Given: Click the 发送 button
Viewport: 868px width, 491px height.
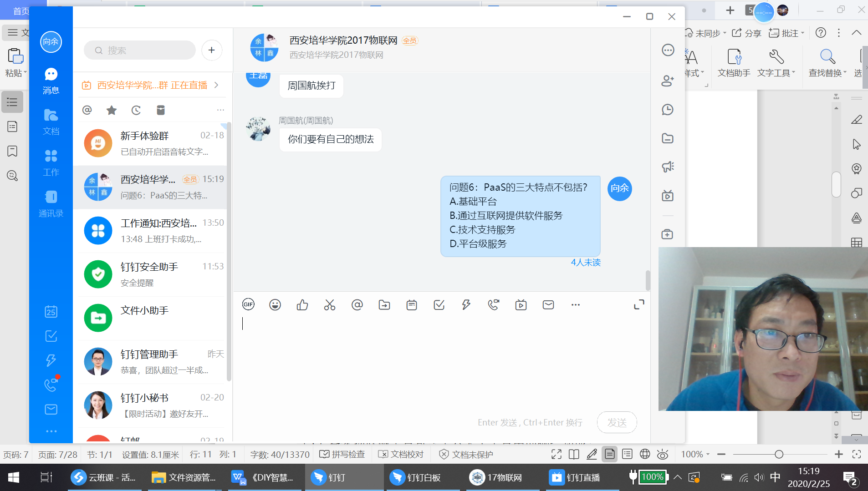Looking at the screenshot, I should click(x=617, y=422).
